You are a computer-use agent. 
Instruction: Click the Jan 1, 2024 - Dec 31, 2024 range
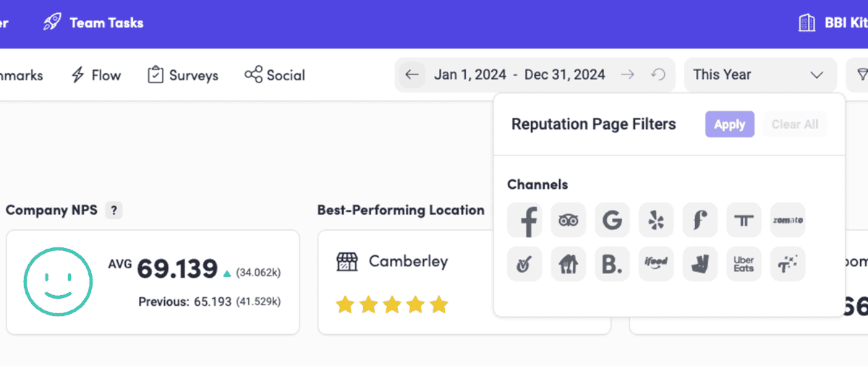point(519,75)
